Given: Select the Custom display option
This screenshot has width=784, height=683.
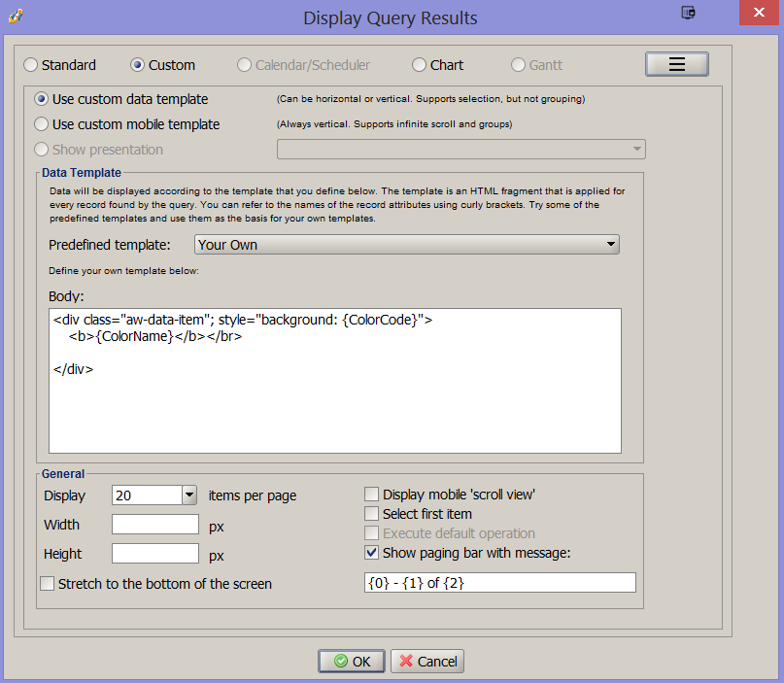Looking at the screenshot, I should [162, 65].
